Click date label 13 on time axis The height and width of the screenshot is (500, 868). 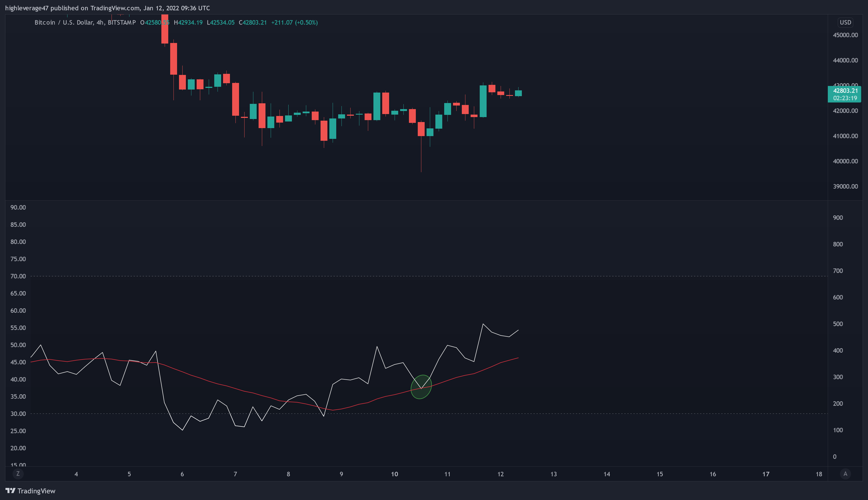coord(554,474)
